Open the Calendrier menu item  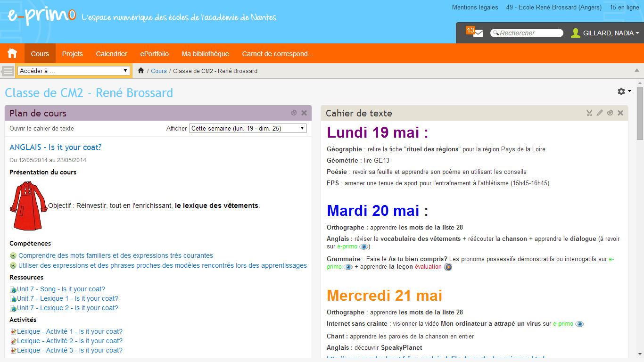(x=111, y=54)
